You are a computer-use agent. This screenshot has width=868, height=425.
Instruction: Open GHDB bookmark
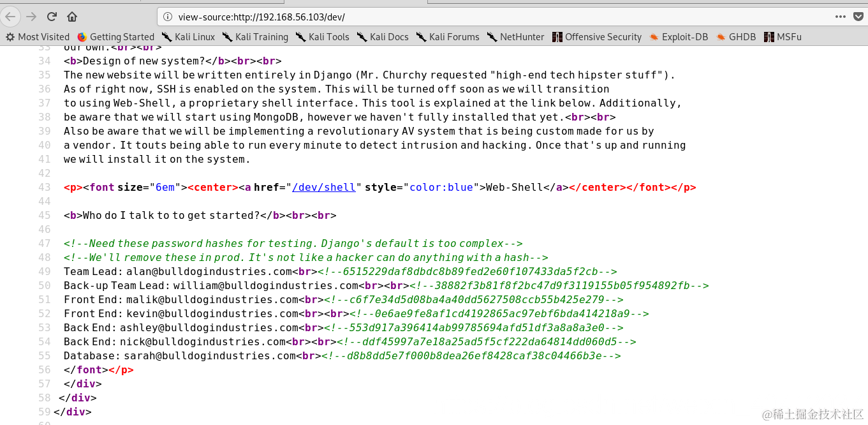click(736, 37)
